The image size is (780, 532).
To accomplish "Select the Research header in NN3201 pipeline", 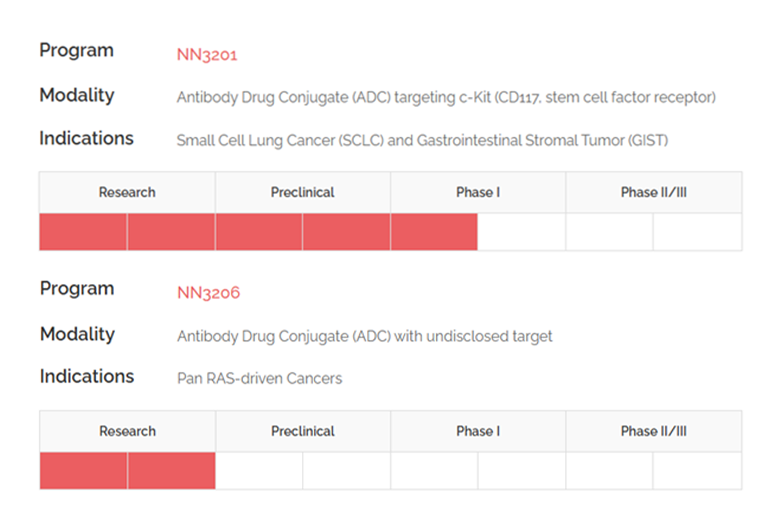I will 127,192.
